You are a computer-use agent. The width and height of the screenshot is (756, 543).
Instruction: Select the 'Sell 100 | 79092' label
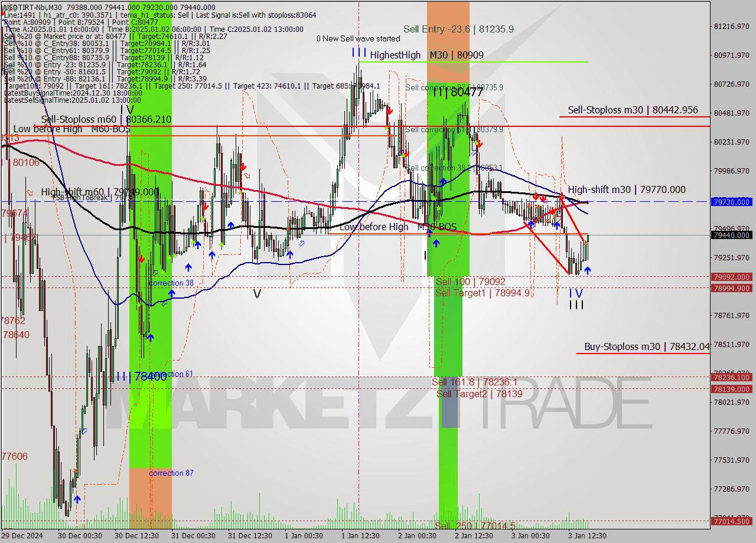pyautogui.click(x=470, y=282)
